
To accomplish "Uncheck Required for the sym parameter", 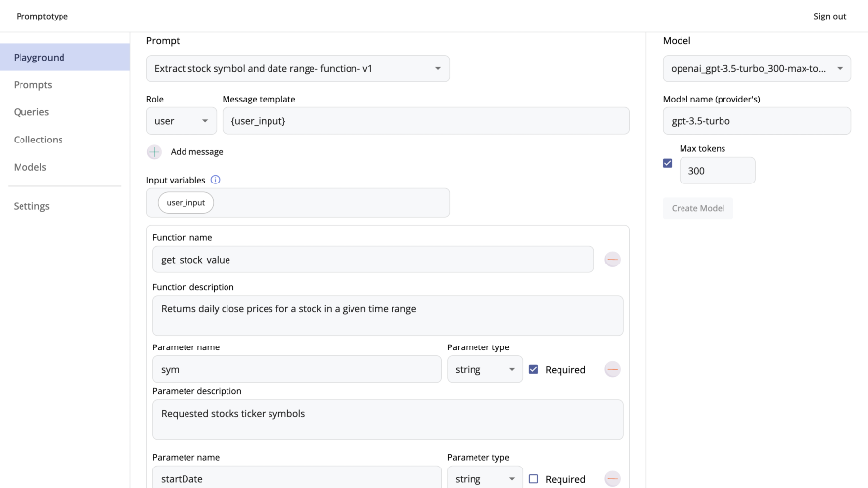I will [534, 369].
